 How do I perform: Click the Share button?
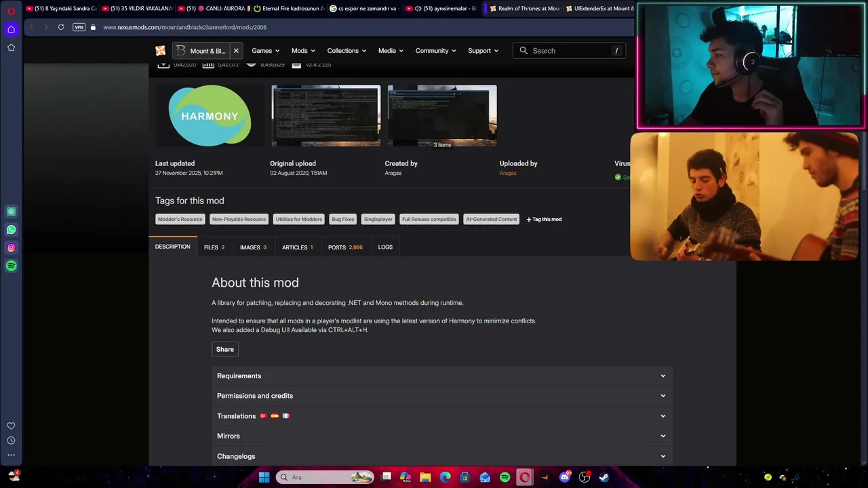pos(225,349)
